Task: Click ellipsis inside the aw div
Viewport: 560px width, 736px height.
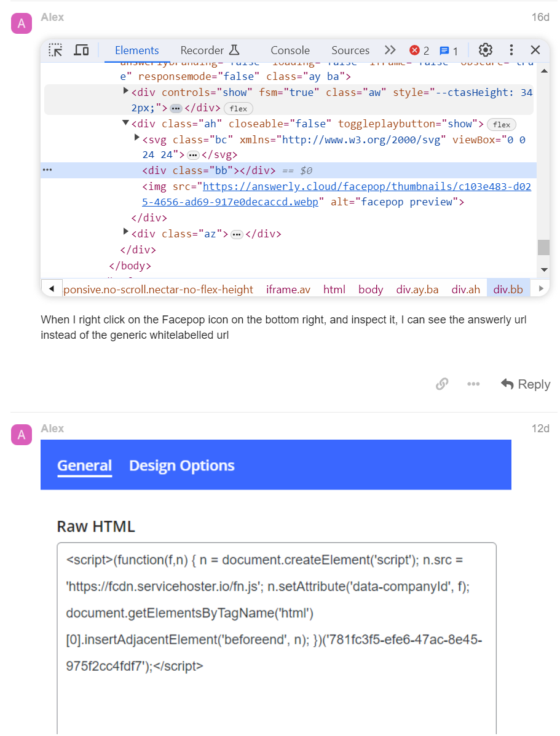Action: (x=176, y=108)
